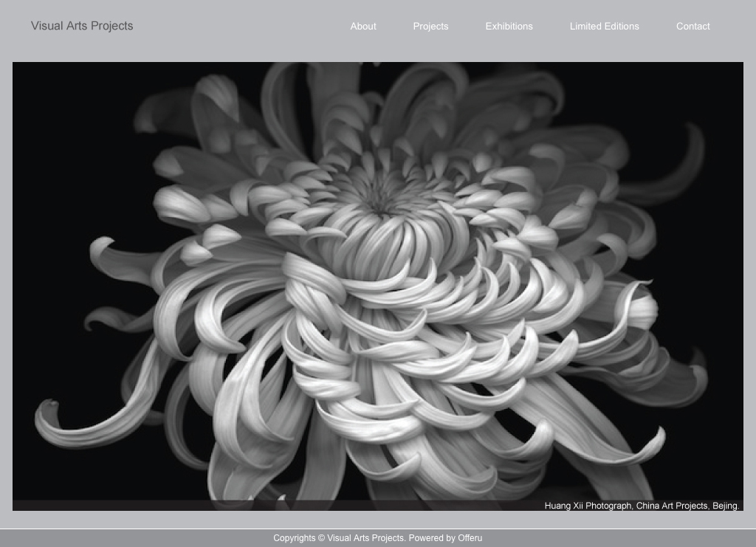Click the Visual Arts Projects site title
This screenshot has height=547, width=756.
(82, 26)
